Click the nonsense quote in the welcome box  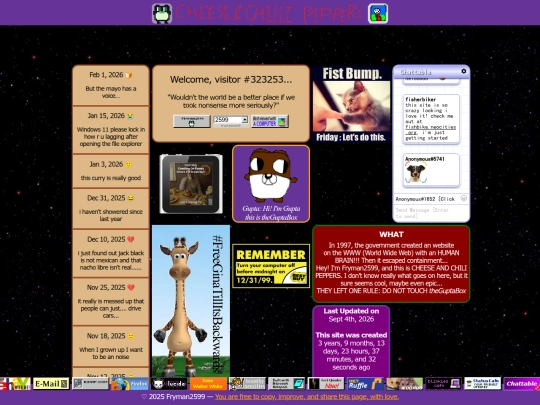tap(231, 101)
